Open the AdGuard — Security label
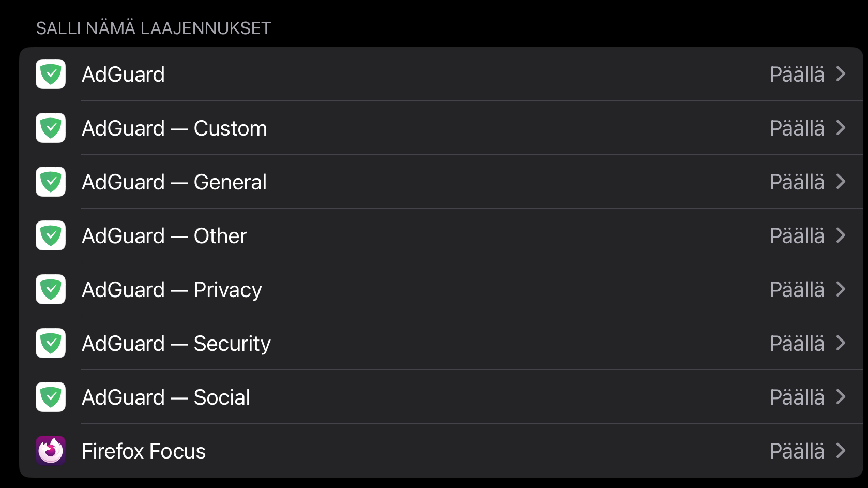This screenshot has height=488, width=868. (176, 344)
